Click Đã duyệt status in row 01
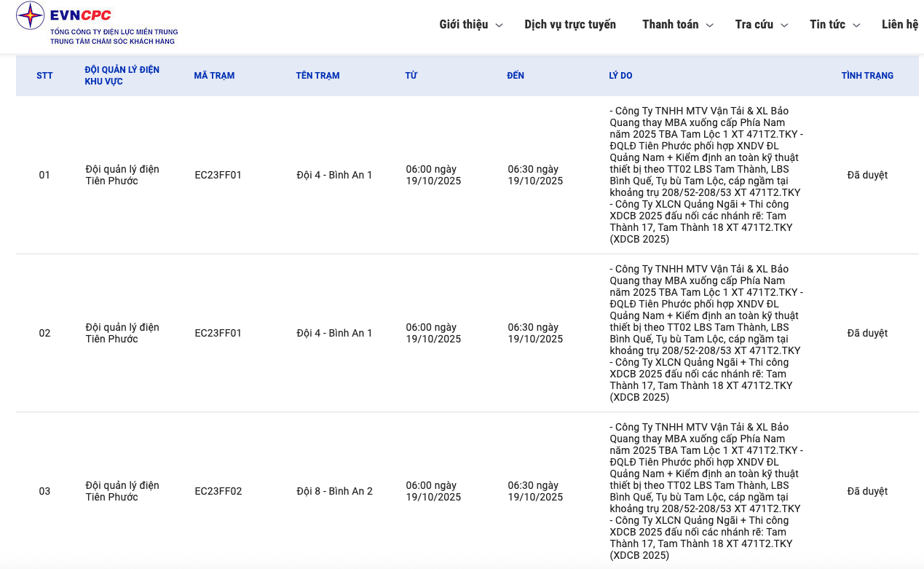 pyautogui.click(x=867, y=175)
